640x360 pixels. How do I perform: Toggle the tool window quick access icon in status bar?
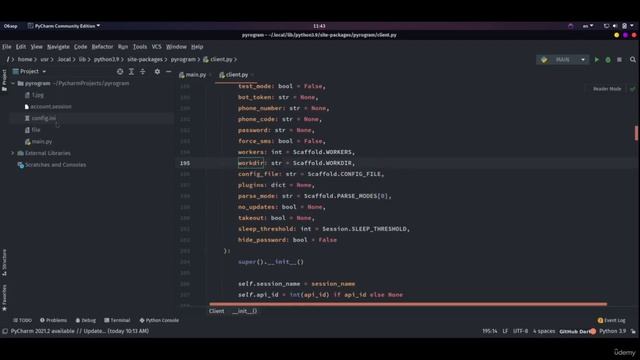[x=5, y=331]
